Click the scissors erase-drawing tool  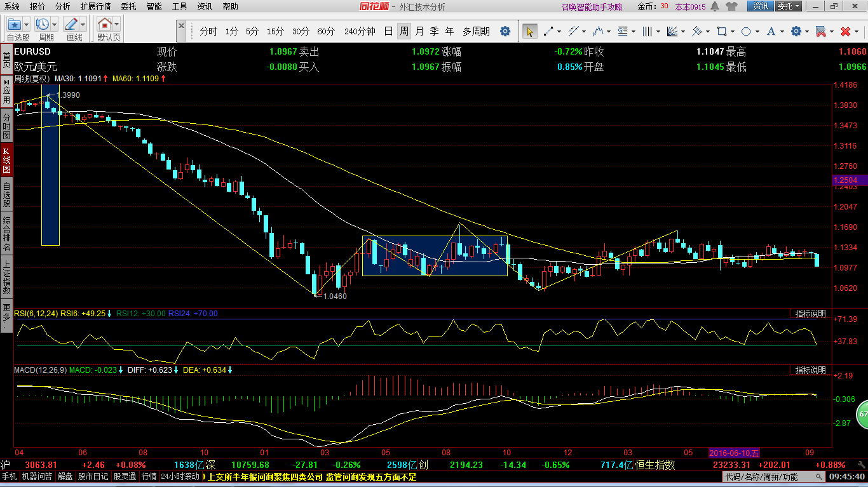click(820, 31)
